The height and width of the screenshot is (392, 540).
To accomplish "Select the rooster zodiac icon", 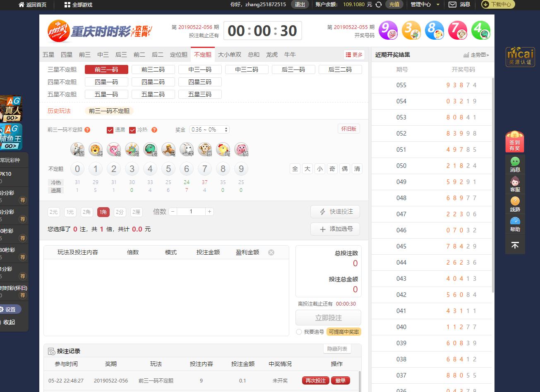I will pos(223,149).
